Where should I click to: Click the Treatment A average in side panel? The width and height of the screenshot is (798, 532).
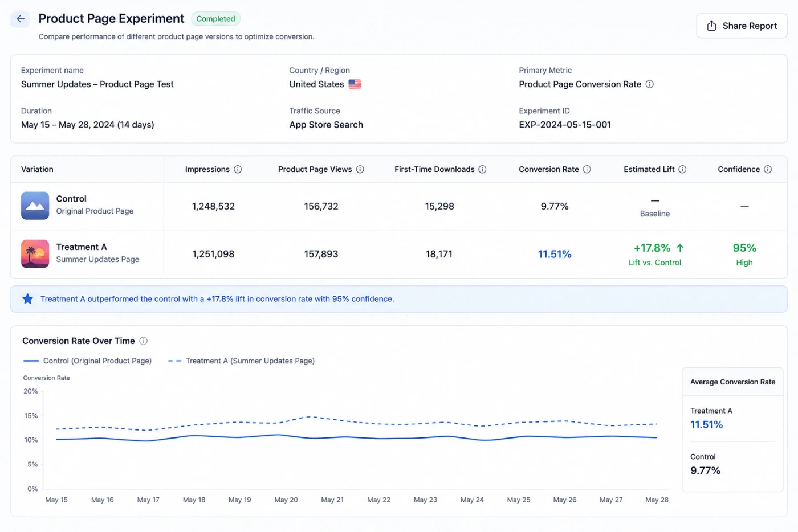point(707,424)
